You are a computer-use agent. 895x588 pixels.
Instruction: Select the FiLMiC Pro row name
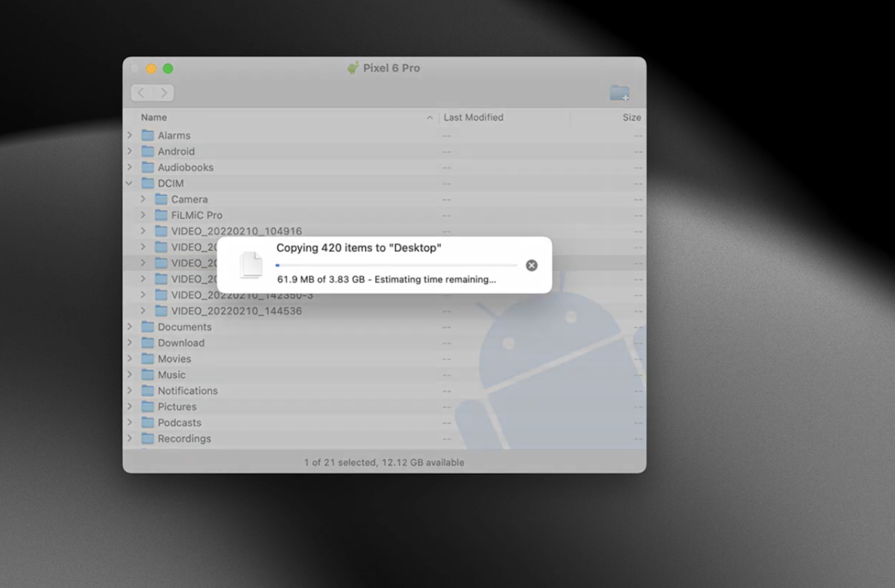point(197,215)
